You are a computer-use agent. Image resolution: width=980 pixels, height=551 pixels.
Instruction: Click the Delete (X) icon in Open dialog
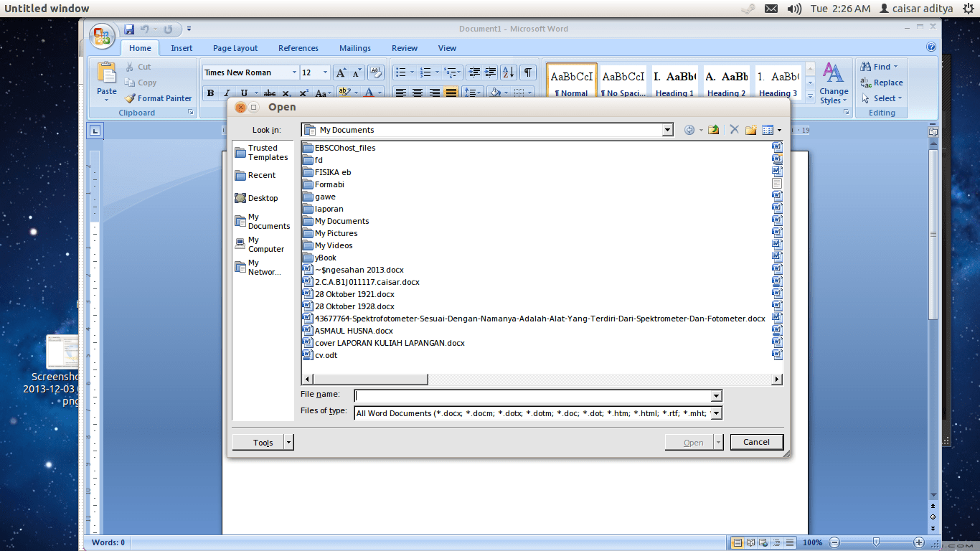click(734, 129)
